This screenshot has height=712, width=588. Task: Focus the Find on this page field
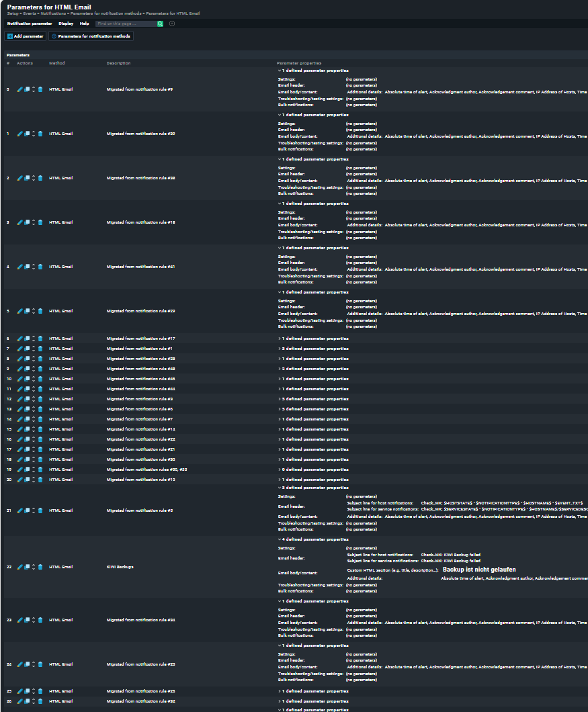[126, 24]
